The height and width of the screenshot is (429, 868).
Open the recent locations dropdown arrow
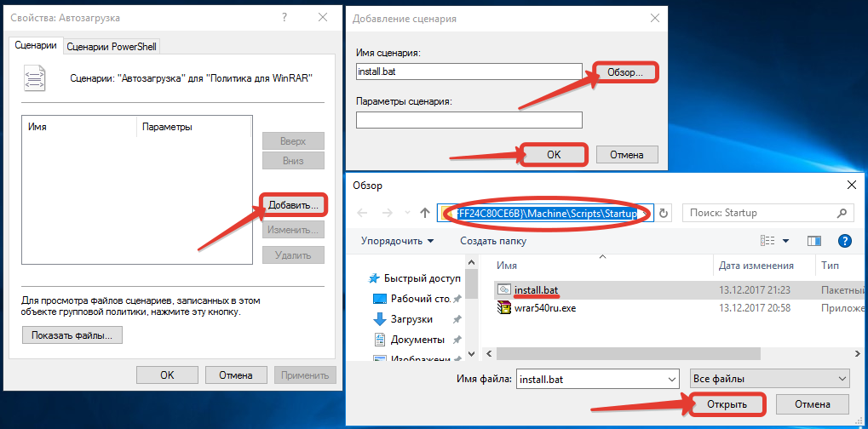pyautogui.click(x=408, y=213)
